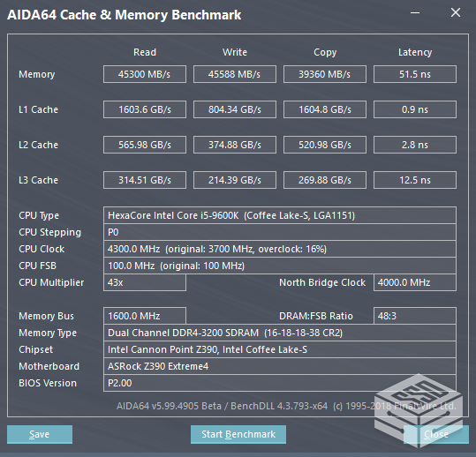Select the L1 Cache Read value

145,109
